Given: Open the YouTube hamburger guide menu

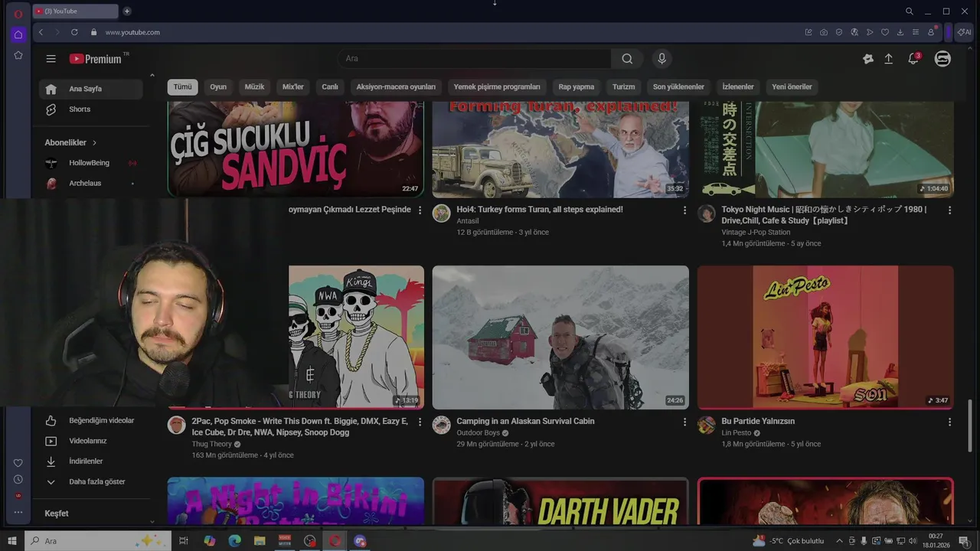Looking at the screenshot, I should [51, 59].
